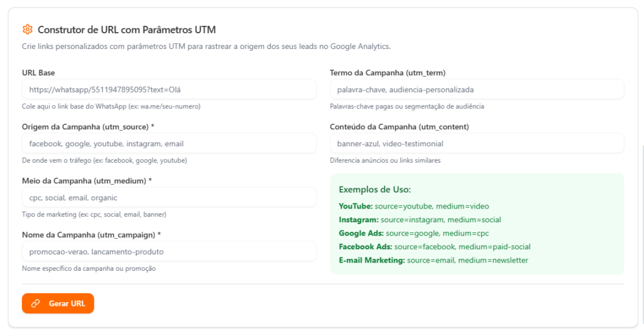
Task: Click the E-mail Marketing example line
Action: 433,260
